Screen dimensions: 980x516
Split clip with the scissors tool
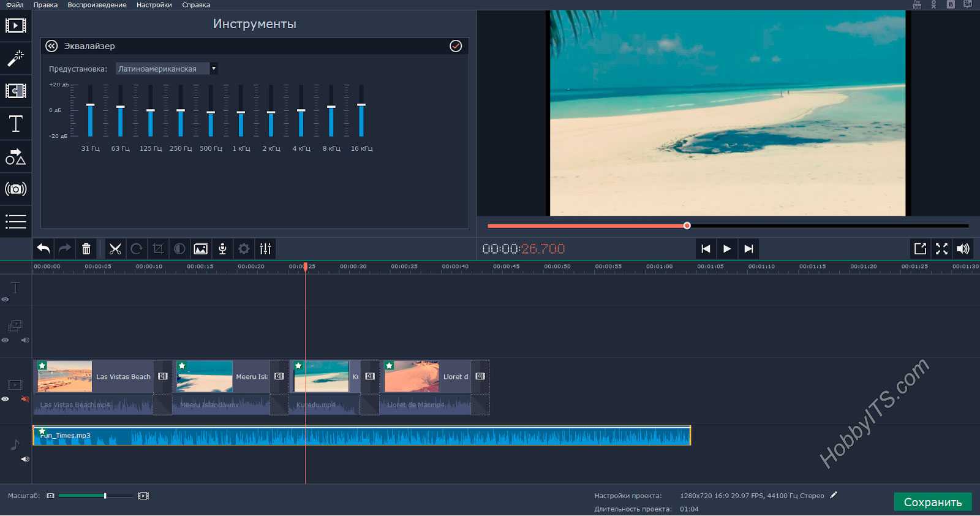pos(115,249)
